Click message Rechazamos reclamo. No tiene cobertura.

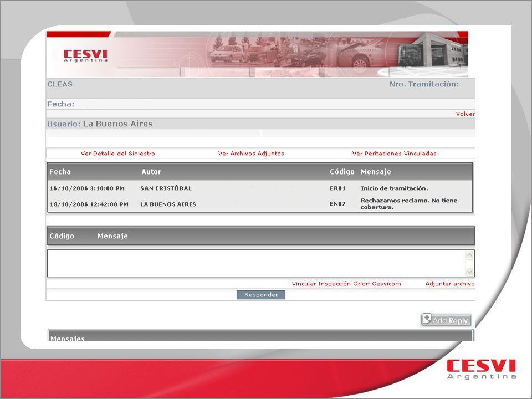click(409, 204)
